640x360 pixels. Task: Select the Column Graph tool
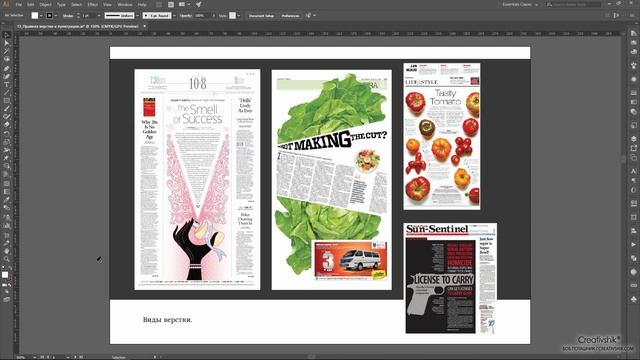7,225
